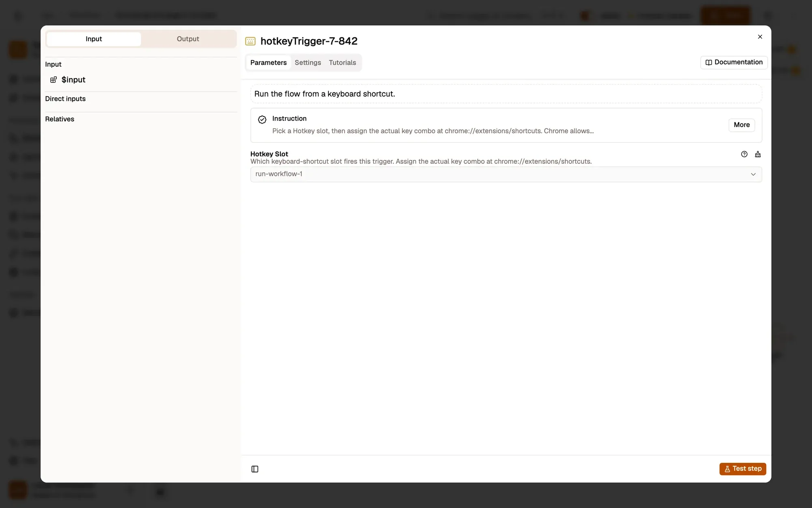Select the Input tab
812x508 pixels.
click(x=94, y=39)
